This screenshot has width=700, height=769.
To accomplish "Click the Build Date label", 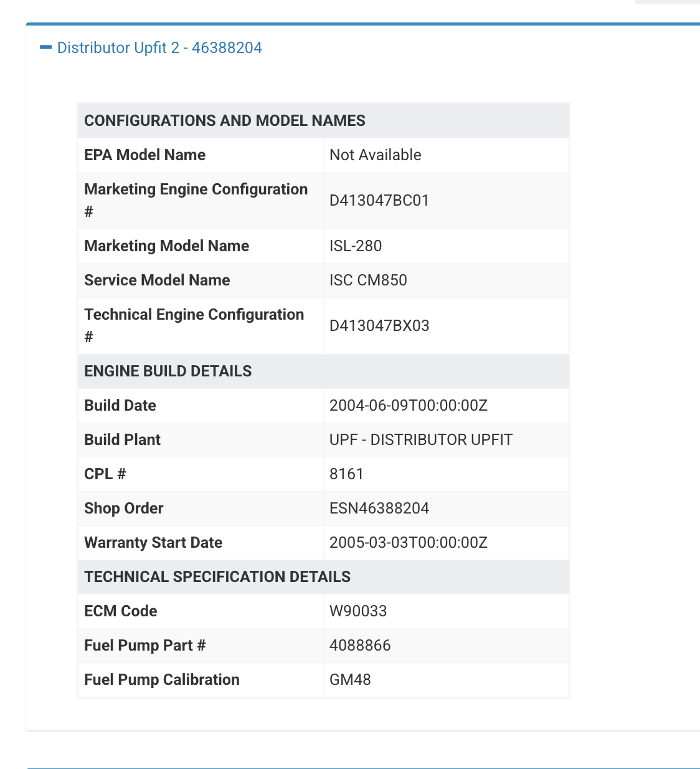I will tap(120, 406).
